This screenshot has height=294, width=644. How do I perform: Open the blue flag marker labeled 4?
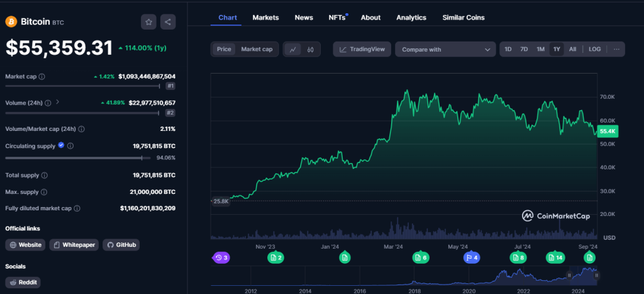[x=472, y=258]
